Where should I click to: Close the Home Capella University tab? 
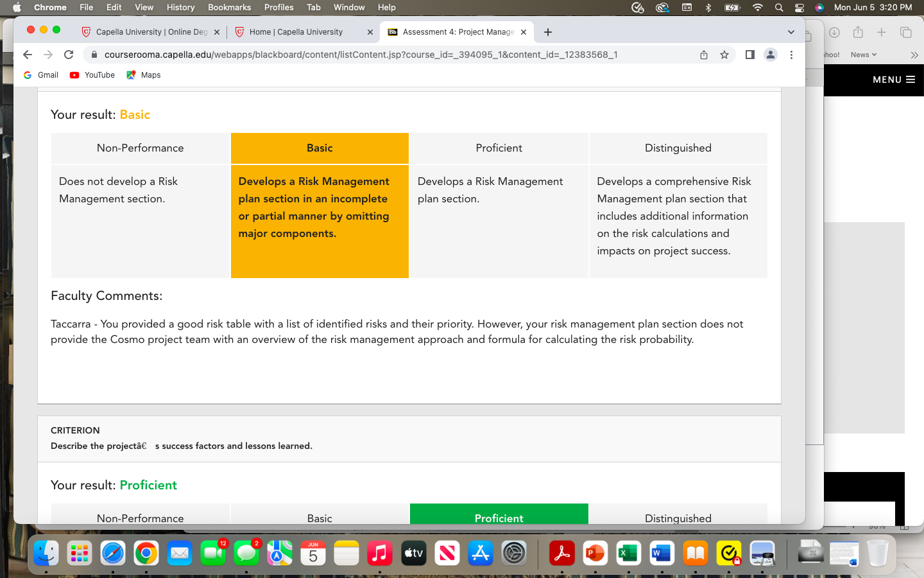(x=370, y=32)
